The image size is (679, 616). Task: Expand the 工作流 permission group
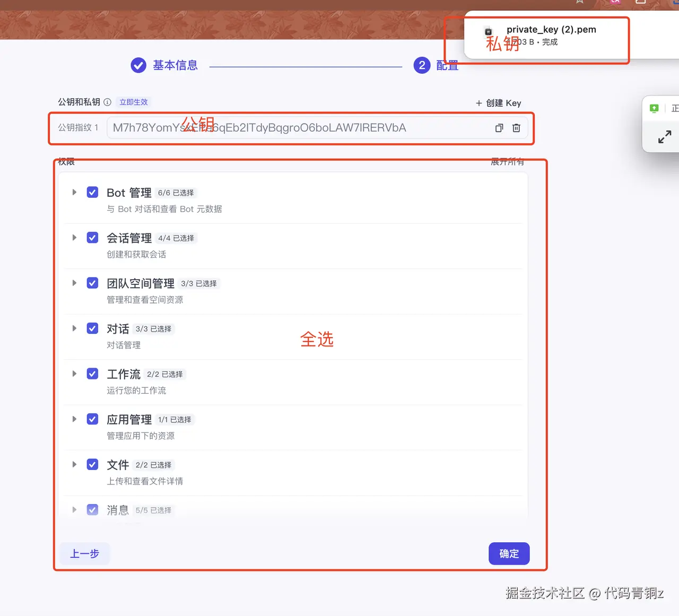74,374
